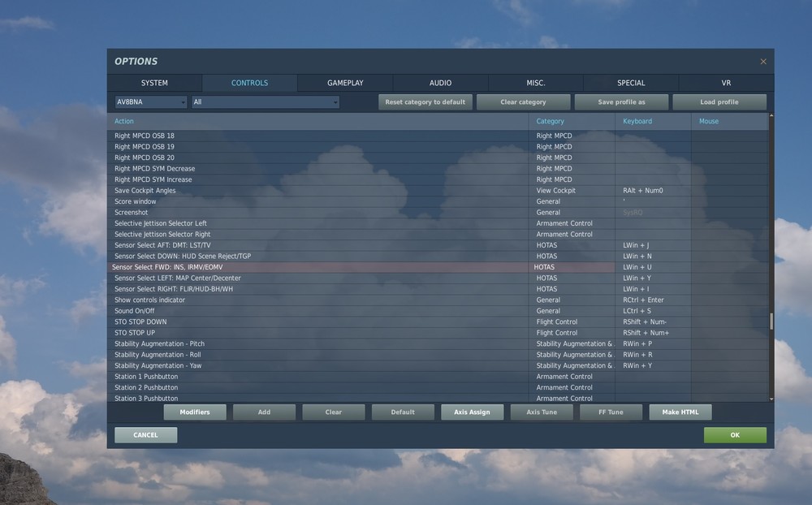Return to the SYSTEM tab
The height and width of the screenshot is (505, 812).
(153, 82)
